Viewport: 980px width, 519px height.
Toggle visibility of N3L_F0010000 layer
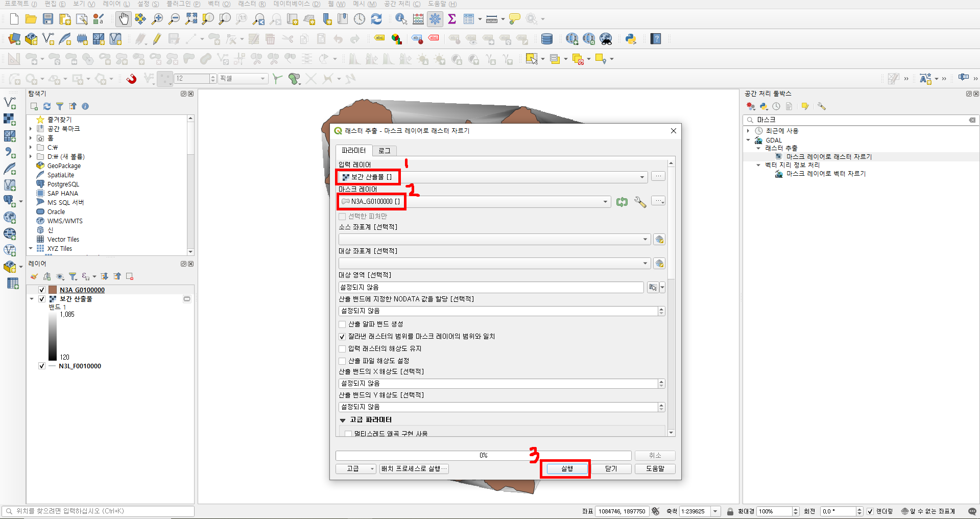point(42,366)
